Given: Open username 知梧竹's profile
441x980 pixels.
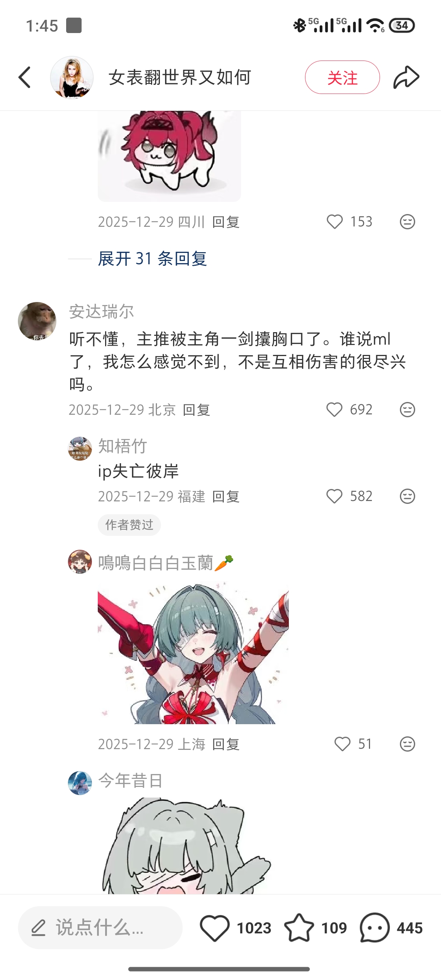Looking at the screenshot, I should [123, 446].
